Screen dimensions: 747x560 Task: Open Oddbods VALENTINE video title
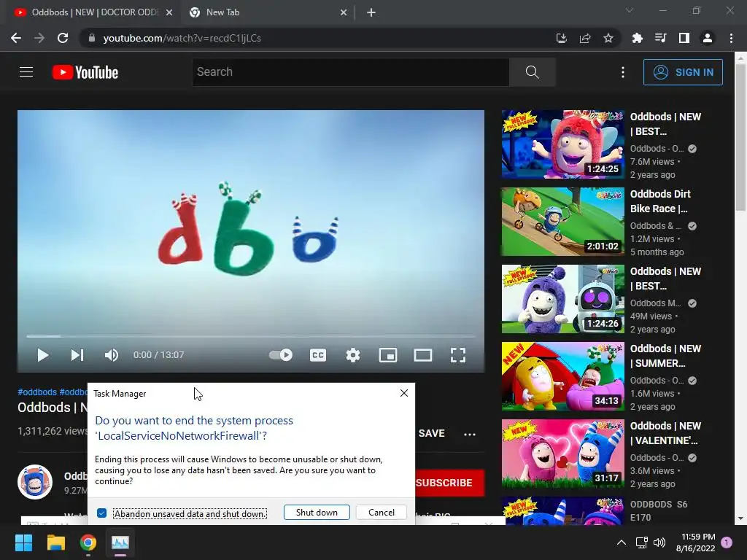[x=665, y=433]
